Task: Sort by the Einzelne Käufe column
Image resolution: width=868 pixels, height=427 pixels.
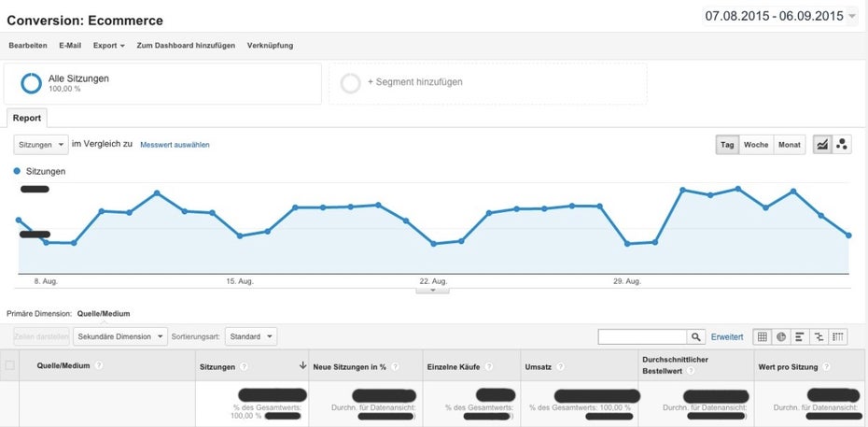Action: point(454,367)
